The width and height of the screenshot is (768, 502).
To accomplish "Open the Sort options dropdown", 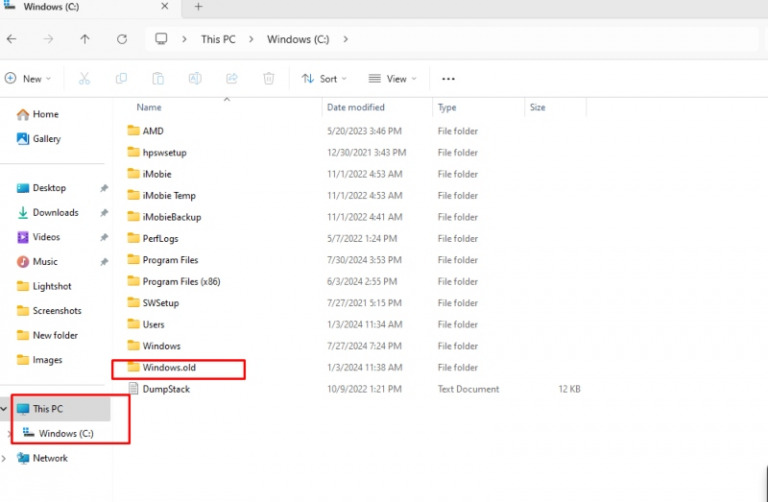I will [324, 78].
